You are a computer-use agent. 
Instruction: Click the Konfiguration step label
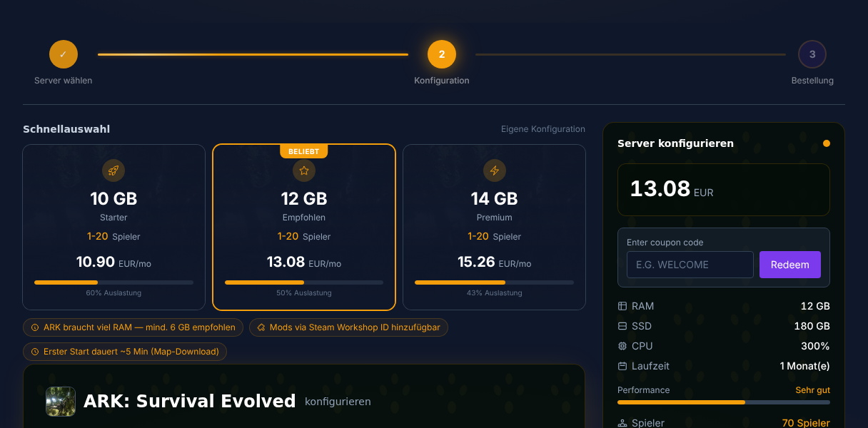point(442,81)
